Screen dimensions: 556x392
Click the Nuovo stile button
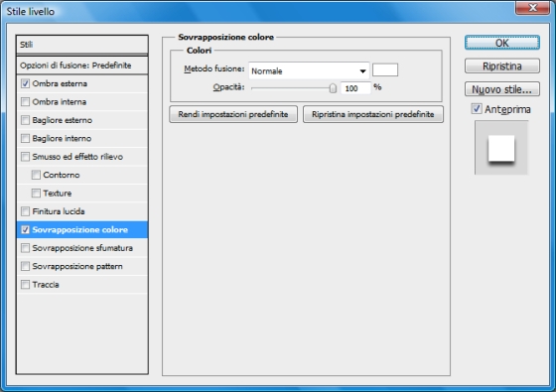coord(502,89)
